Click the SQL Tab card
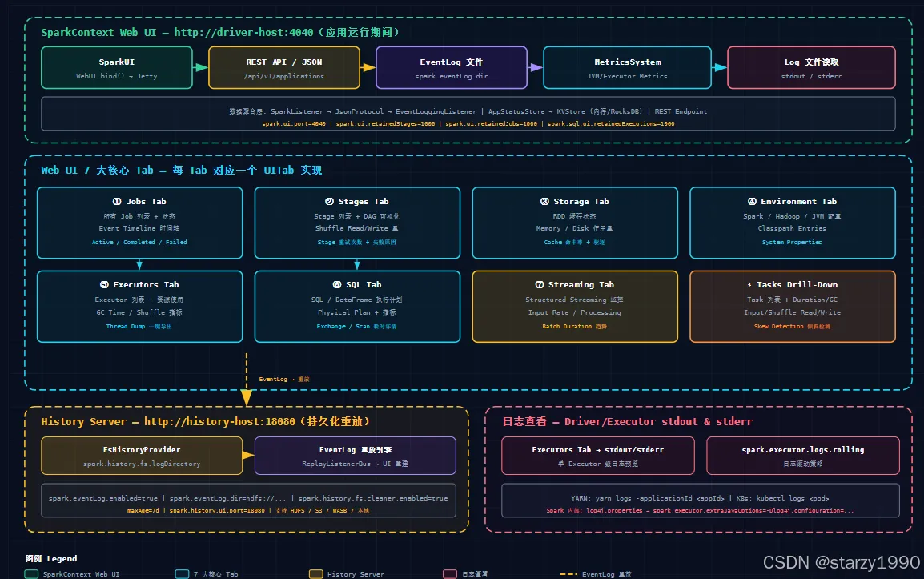The width and height of the screenshot is (924, 579). click(357, 307)
